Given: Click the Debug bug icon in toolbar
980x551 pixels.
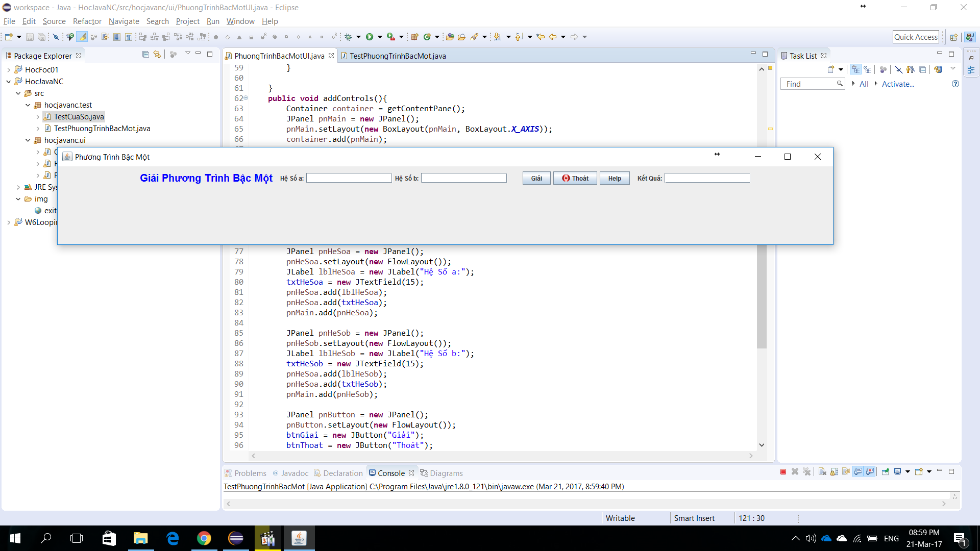Looking at the screenshot, I should [x=349, y=37].
